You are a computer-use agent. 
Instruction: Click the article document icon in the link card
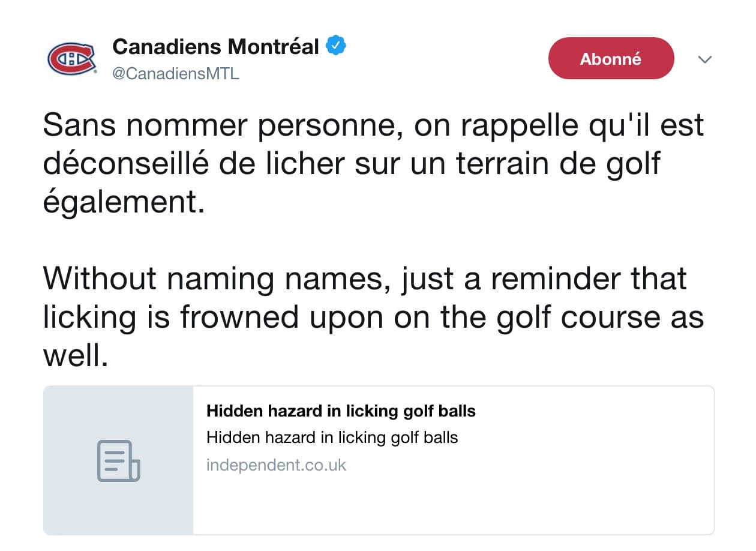coord(118,462)
